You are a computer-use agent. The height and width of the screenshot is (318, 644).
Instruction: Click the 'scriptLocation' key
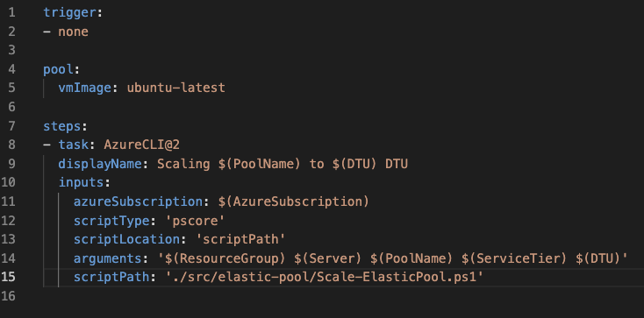click(126, 239)
